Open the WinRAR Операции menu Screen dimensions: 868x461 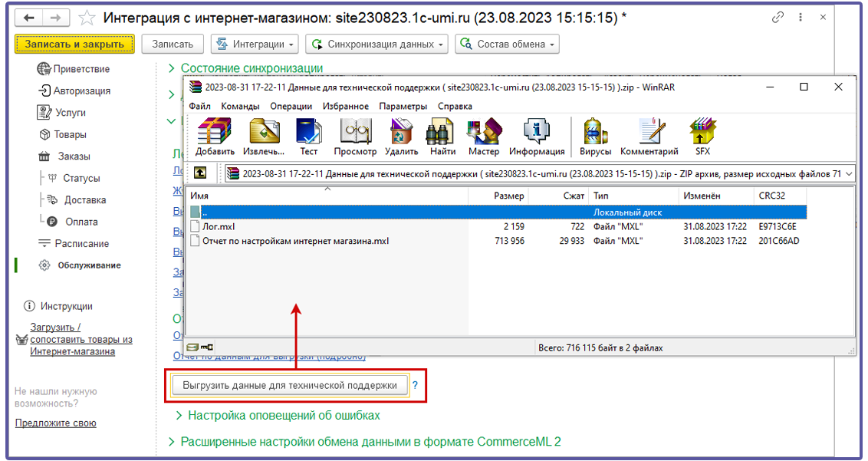[291, 106]
